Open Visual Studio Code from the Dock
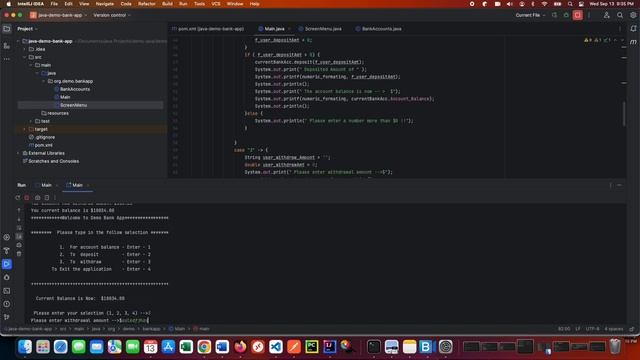The height and width of the screenshot is (360, 640). point(276,347)
